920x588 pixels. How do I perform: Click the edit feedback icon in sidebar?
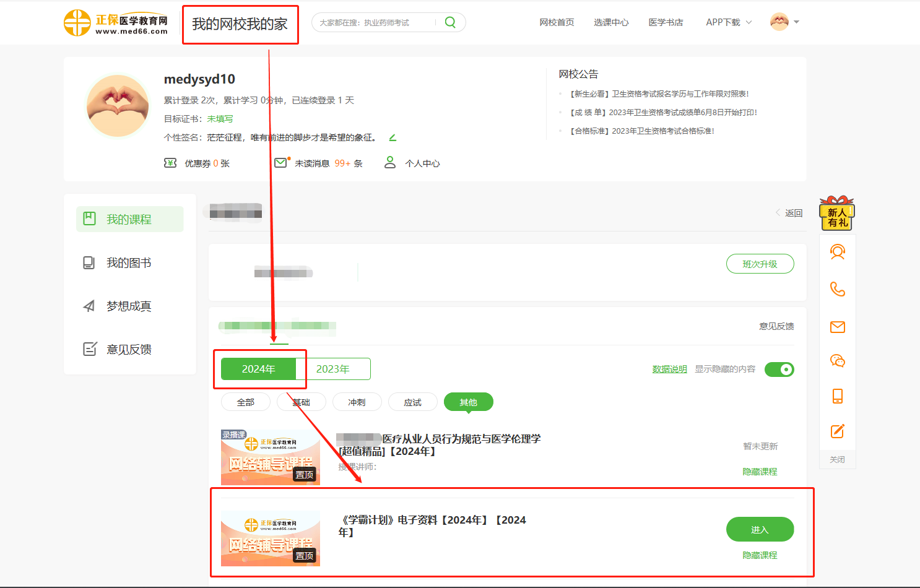837,431
